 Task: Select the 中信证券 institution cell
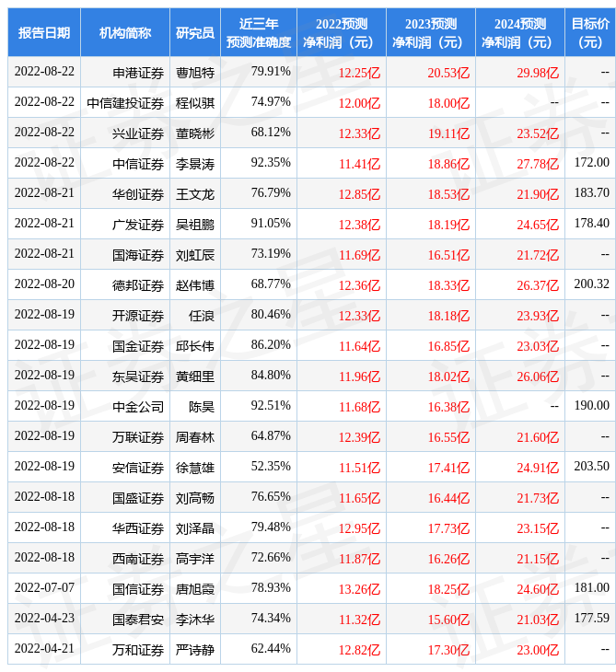(x=124, y=164)
